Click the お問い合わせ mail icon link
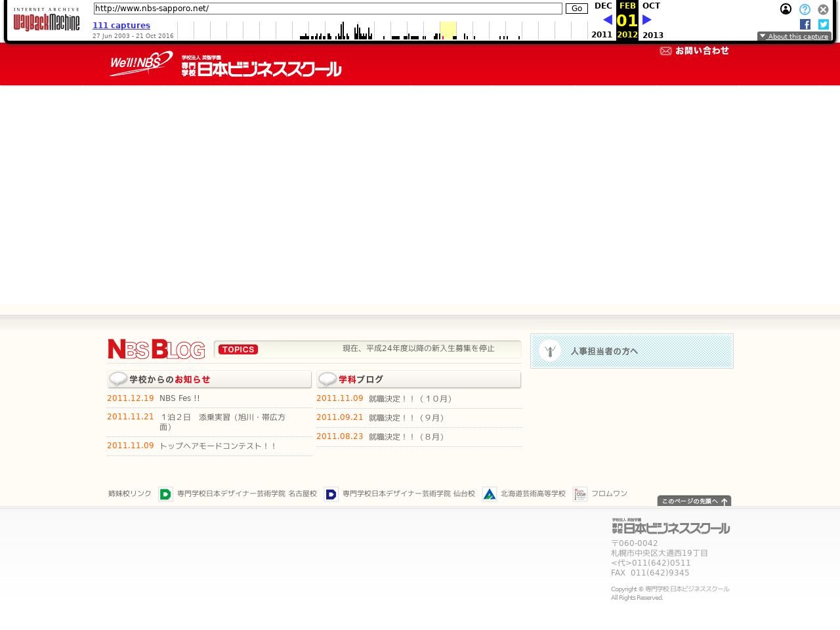The height and width of the screenshot is (630, 840). point(694,51)
